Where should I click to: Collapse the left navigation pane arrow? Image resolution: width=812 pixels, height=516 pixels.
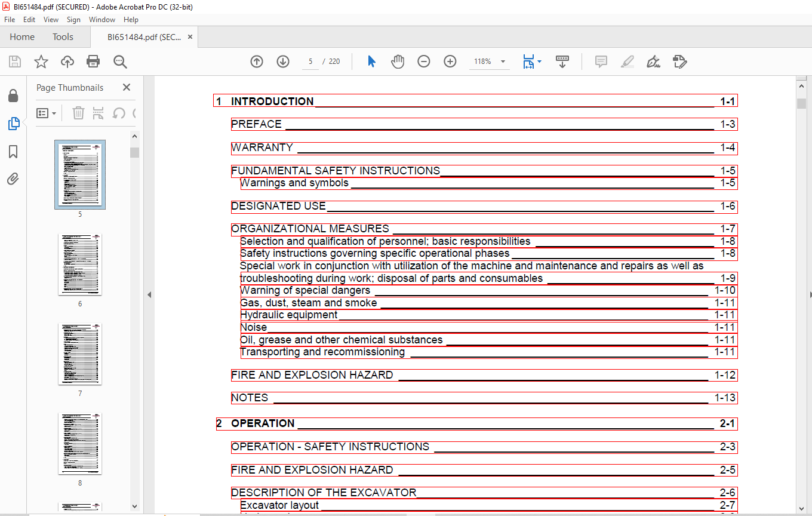coord(149,294)
